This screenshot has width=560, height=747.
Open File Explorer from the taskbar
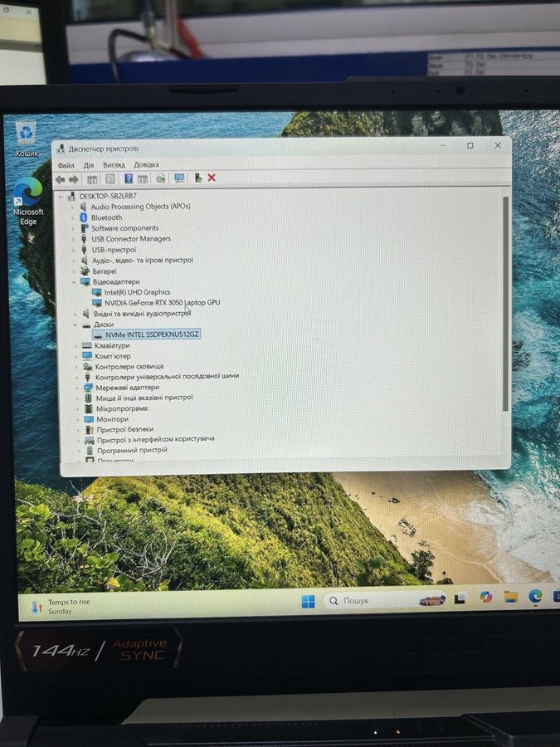(511, 597)
